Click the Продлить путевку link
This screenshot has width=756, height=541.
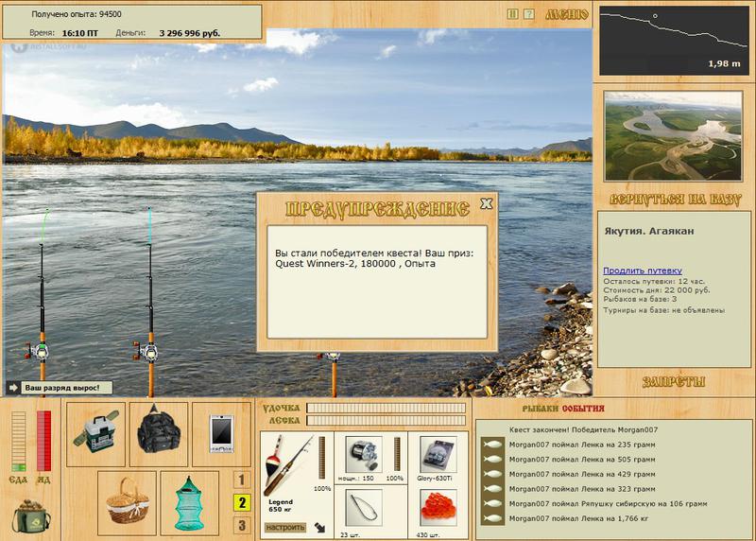[x=643, y=270]
